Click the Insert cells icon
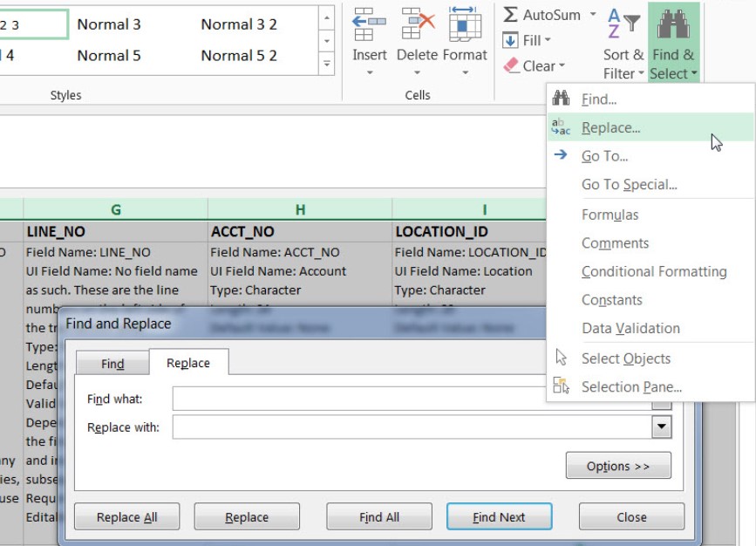This screenshot has width=756, height=546. coord(370,25)
